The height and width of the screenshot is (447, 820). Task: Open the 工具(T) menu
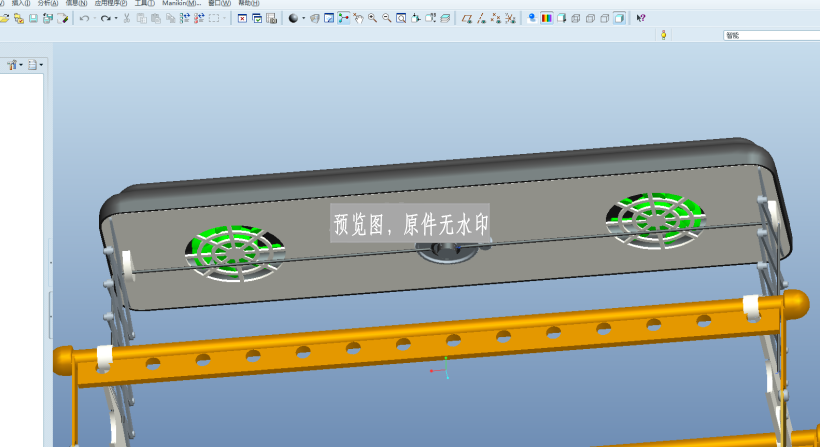click(144, 3)
